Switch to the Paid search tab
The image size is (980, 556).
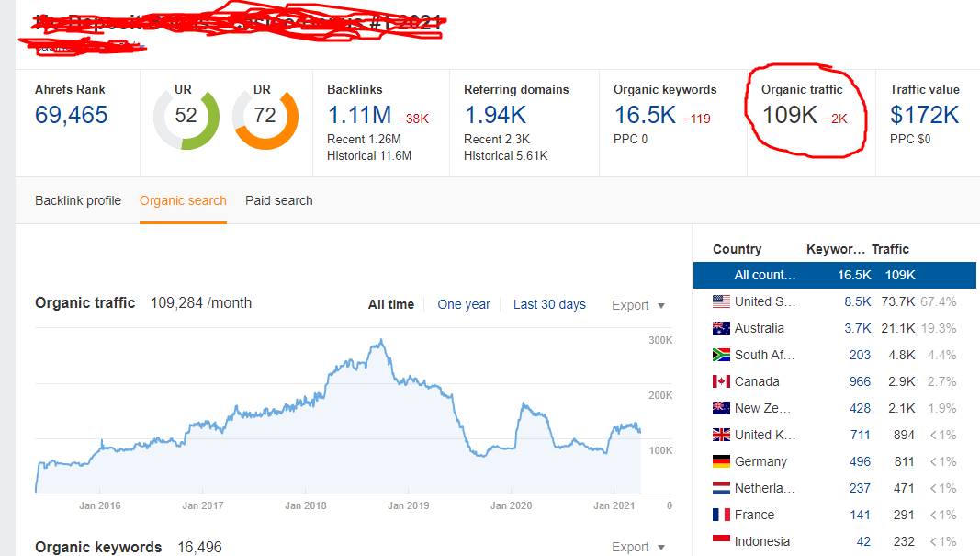(x=279, y=200)
